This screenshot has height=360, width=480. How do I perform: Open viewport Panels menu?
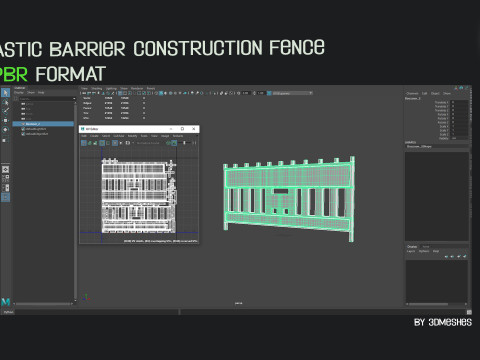[151, 88]
